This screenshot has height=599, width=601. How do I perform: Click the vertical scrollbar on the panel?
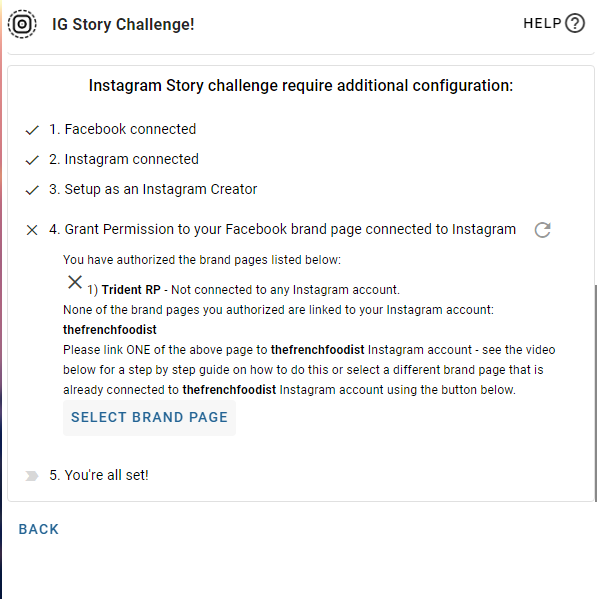click(596, 393)
